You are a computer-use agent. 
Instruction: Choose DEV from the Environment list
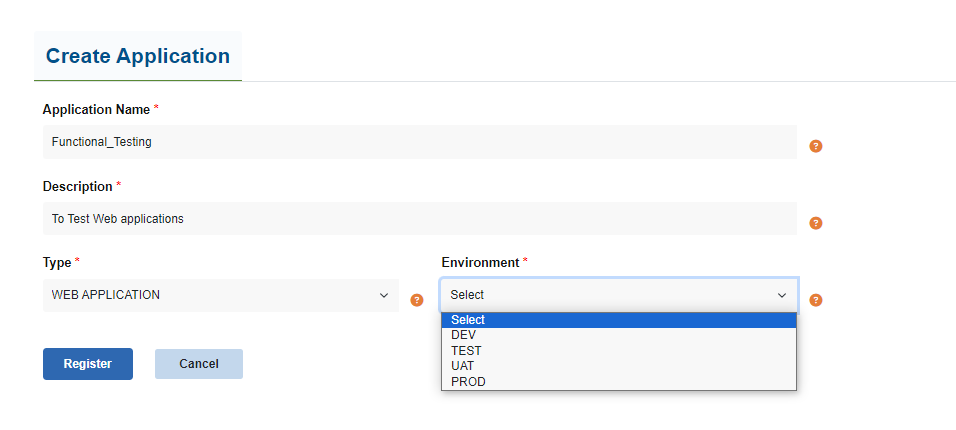coord(464,335)
